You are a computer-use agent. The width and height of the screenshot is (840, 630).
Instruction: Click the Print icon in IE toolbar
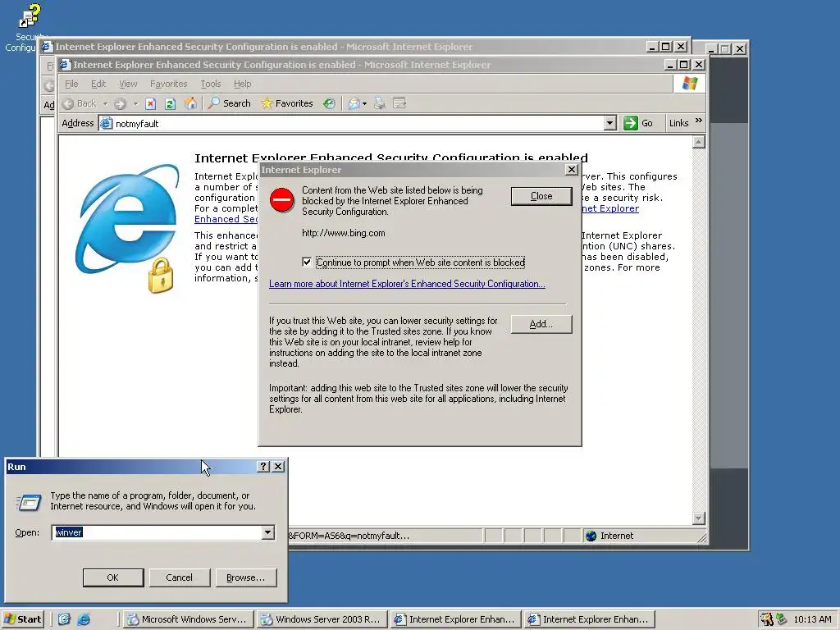click(x=379, y=103)
